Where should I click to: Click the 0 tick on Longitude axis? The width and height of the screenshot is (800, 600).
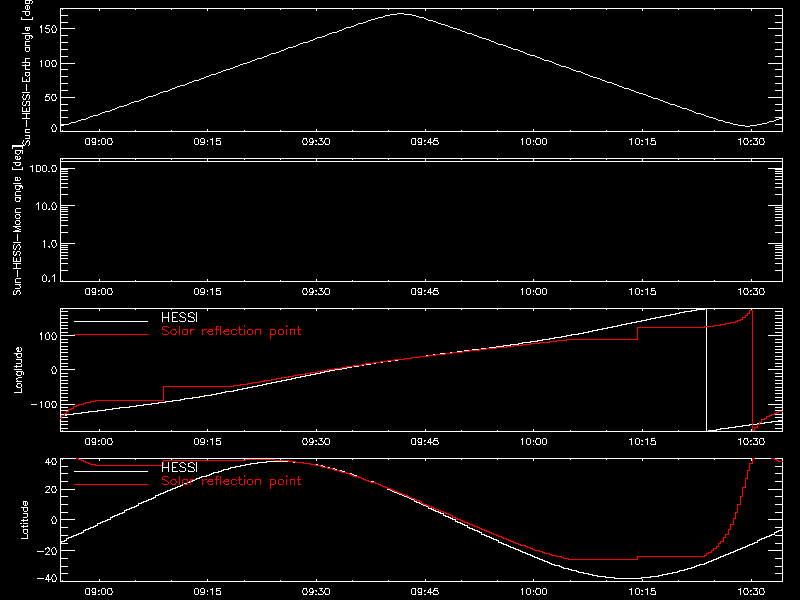[x=54, y=370]
